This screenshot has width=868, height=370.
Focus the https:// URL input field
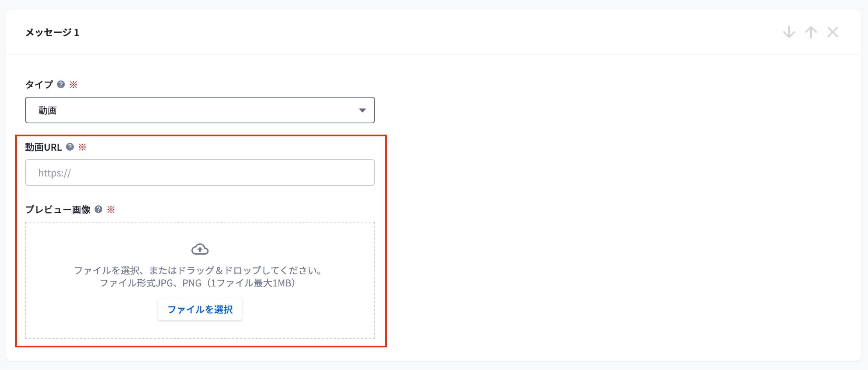coord(200,172)
